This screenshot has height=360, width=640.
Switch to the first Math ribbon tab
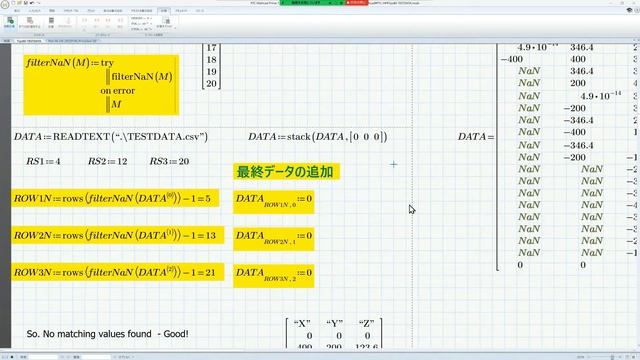17,11
